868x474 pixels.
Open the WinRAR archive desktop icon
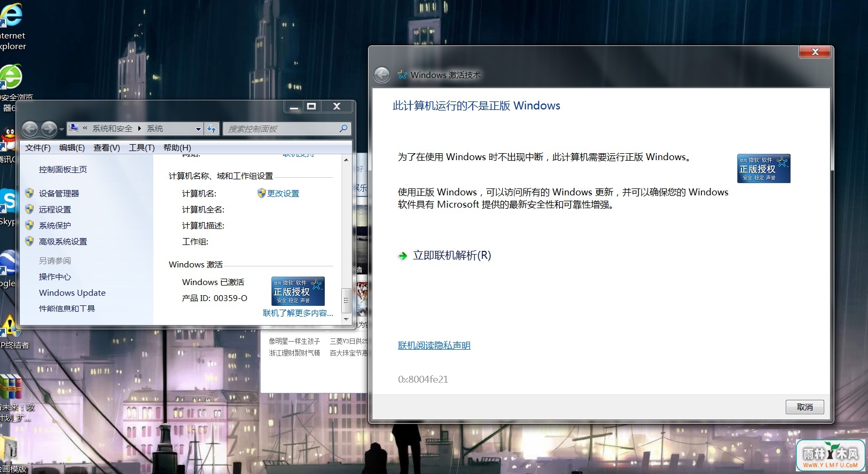[x=11, y=387]
